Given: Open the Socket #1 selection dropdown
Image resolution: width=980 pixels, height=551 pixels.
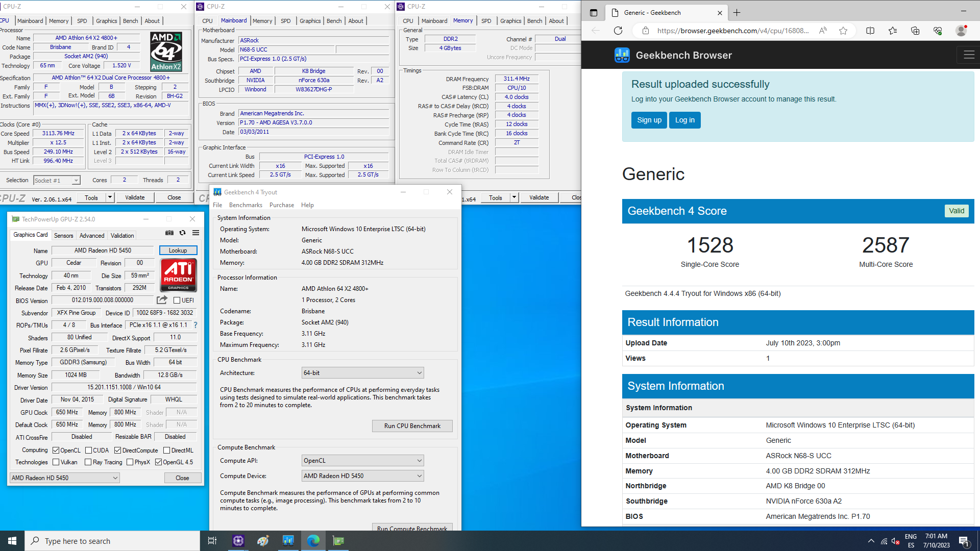Looking at the screenshot, I should (x=57, y=180).
